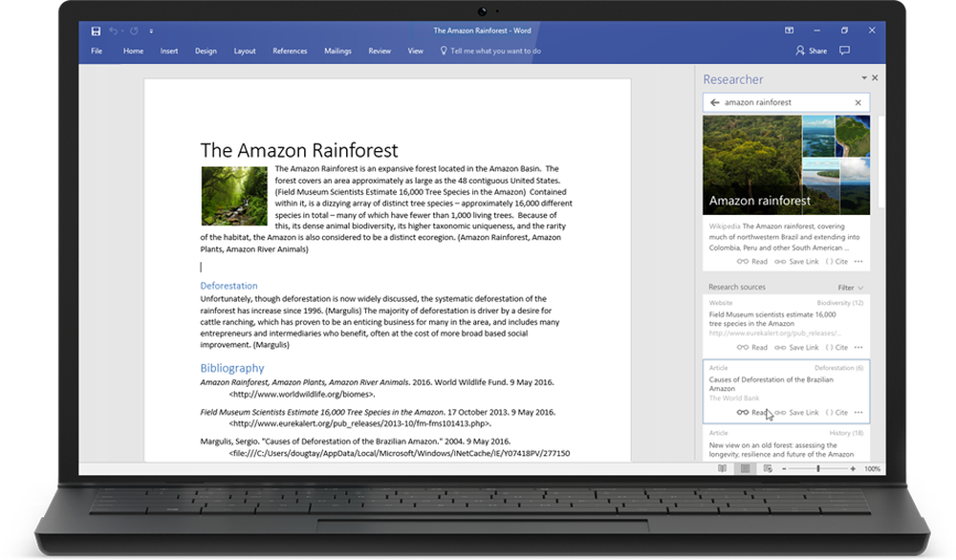This screenshot has height=560, width=956.
Task: Cite the Causes of Deforestation article
Action: [836, 412]
